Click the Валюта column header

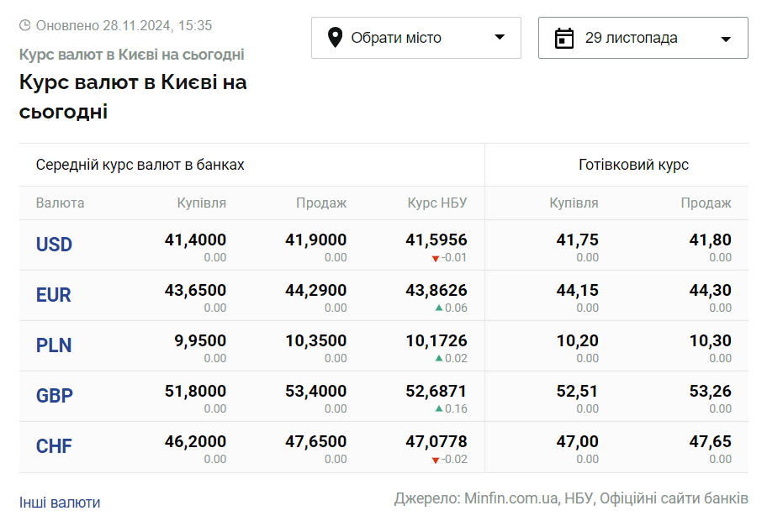[61, 203]
